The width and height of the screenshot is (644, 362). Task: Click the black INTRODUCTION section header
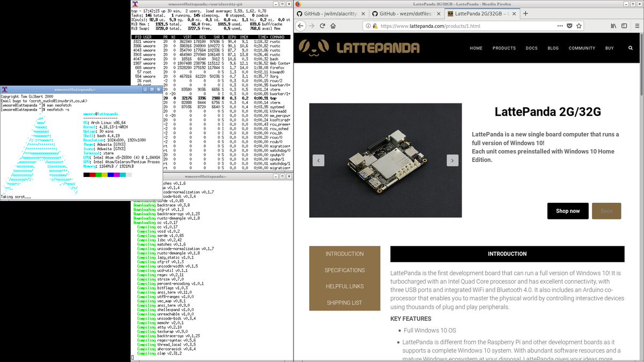[x=507, y=254]
